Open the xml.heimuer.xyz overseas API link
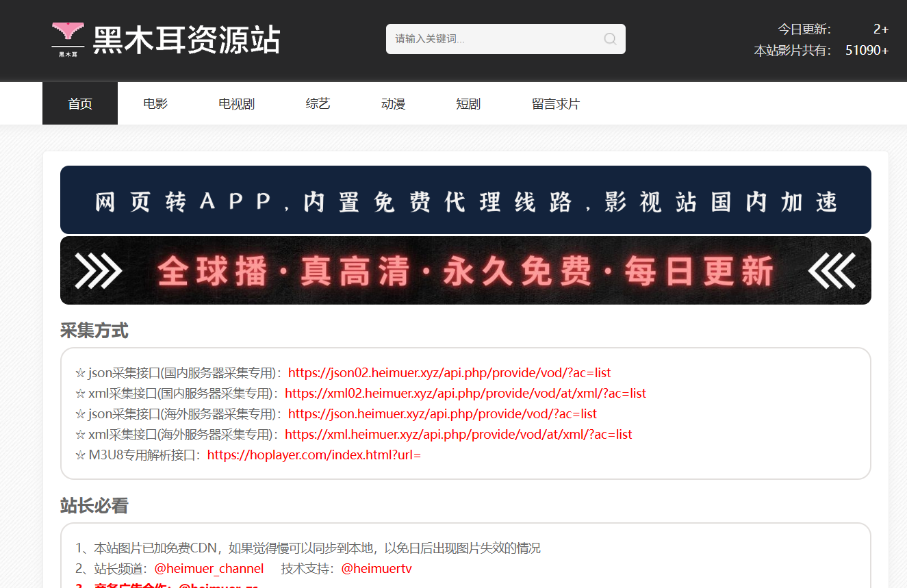This screenshot has width=907, height=588. [459, 435]
